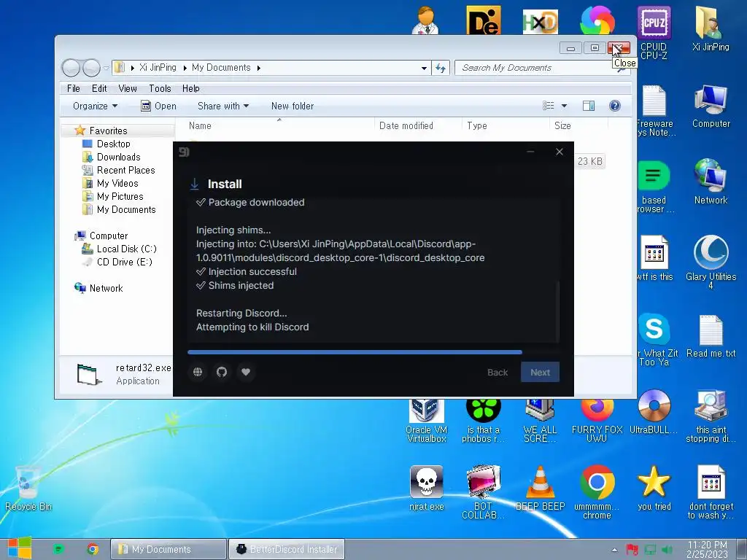
Task: Expand the Xi JinPing breadcrumb arrow
Action: [185, 68]
